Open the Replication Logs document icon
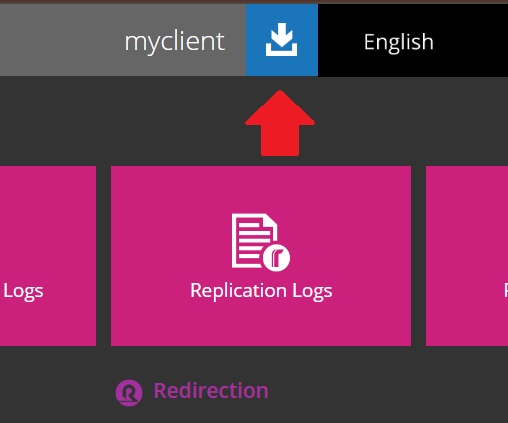Viewport: 508px width, 423px height. 261,242
